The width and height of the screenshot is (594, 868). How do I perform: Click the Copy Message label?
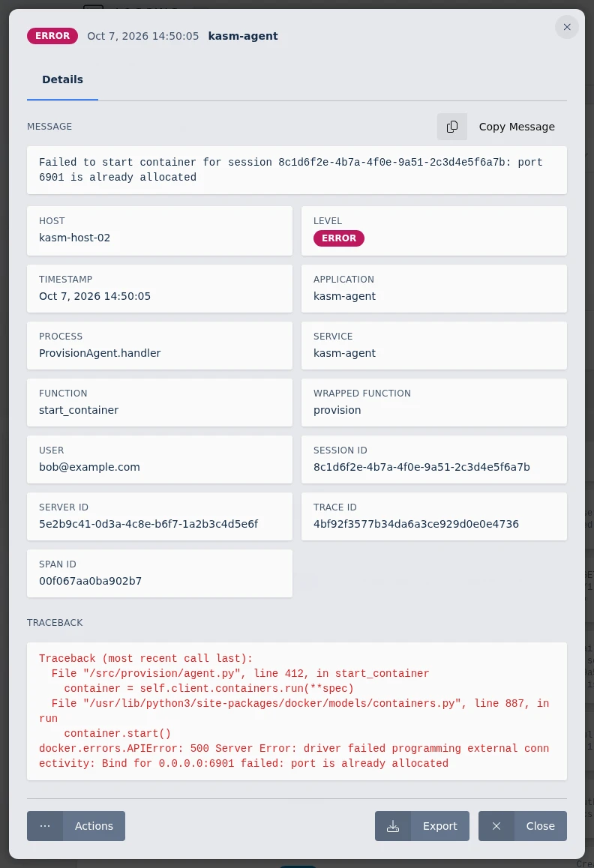(517, 127)
